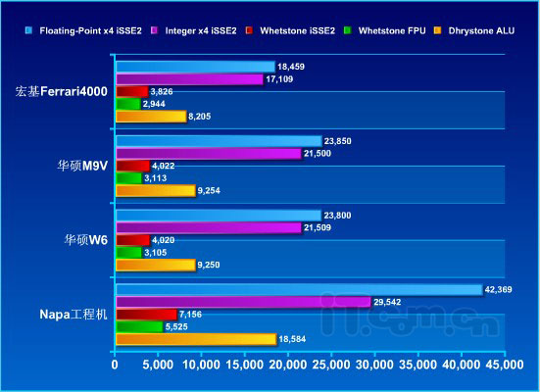The image size is (540, 392).
Task: Click the 45,000 axis tick label
Action: click(505, 365)
